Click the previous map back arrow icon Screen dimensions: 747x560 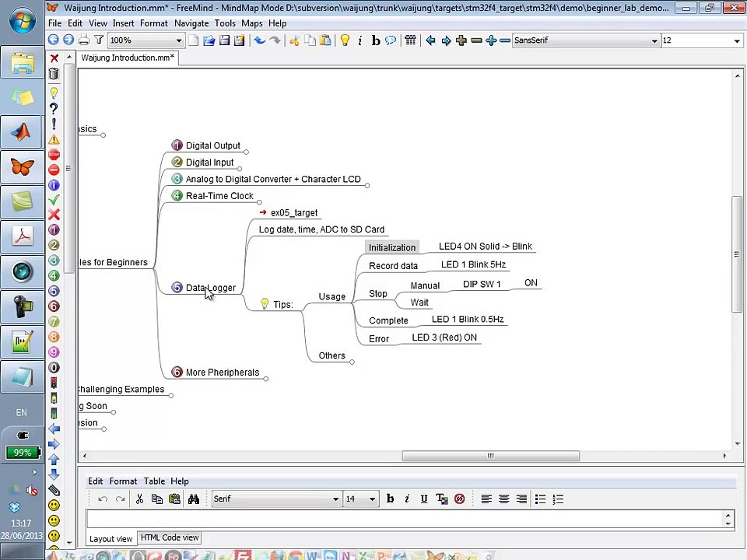click(54, 40)
